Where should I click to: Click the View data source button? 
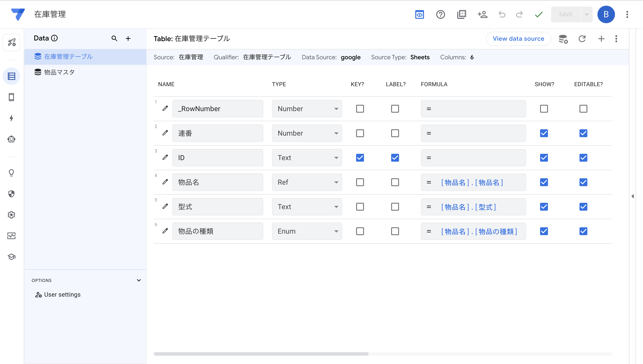coord(518,39)
